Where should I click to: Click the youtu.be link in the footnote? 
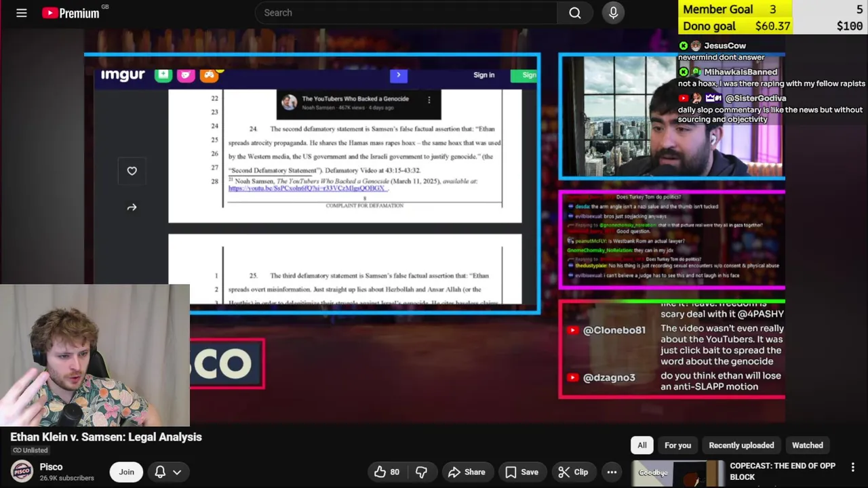pos(307,188)
